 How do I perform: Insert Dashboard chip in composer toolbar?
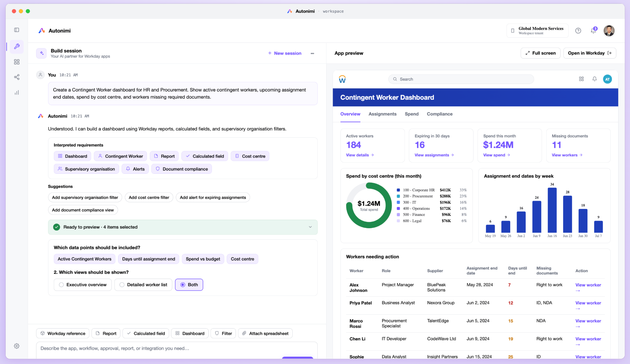(190, 334)
